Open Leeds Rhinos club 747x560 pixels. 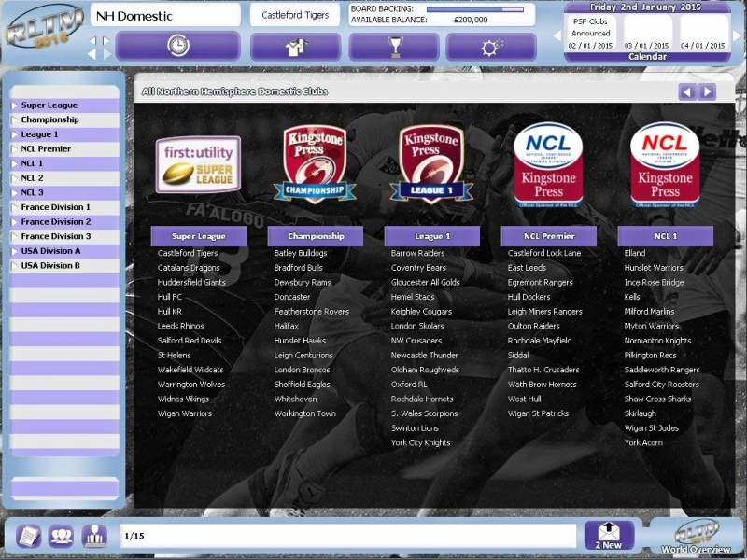pyautogui.click(x=180, y=326)
